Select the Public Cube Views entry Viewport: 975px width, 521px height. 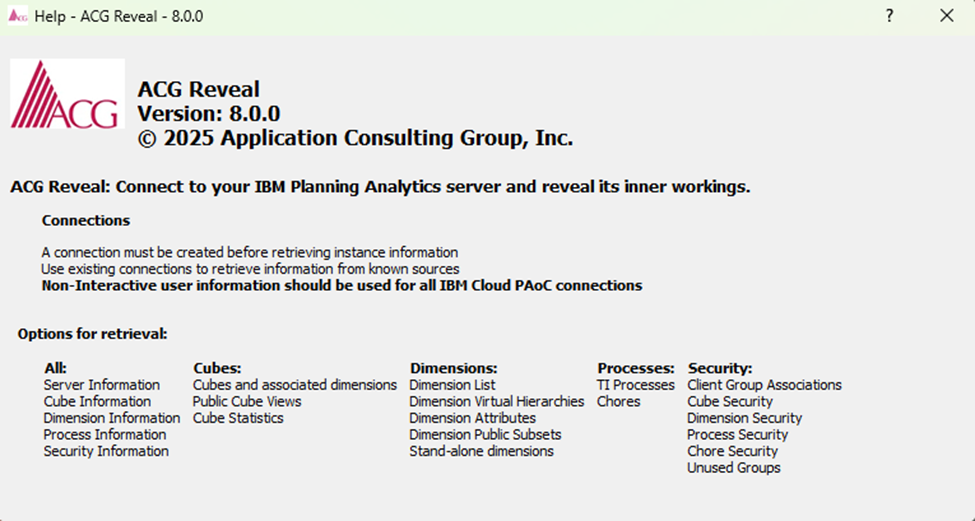247,402
